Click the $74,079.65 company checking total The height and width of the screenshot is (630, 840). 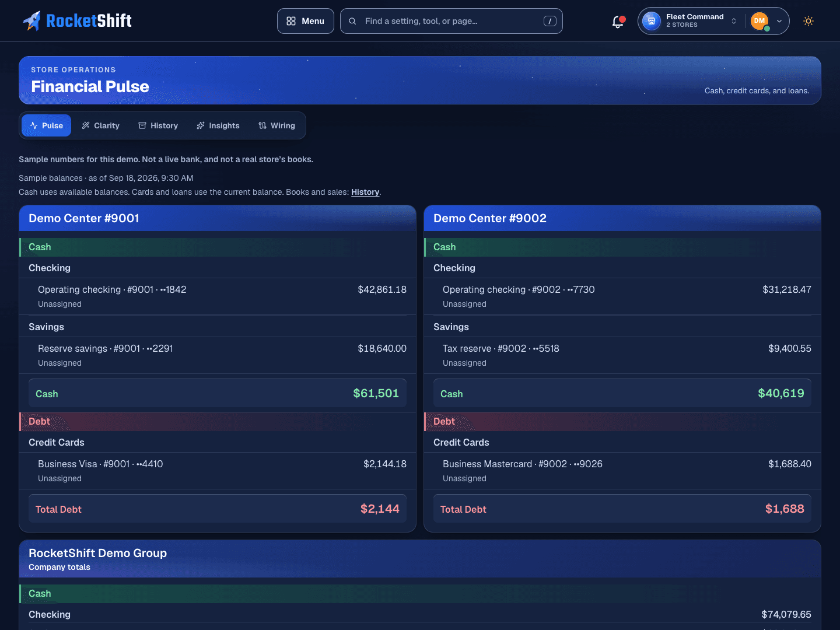(786, 614)
